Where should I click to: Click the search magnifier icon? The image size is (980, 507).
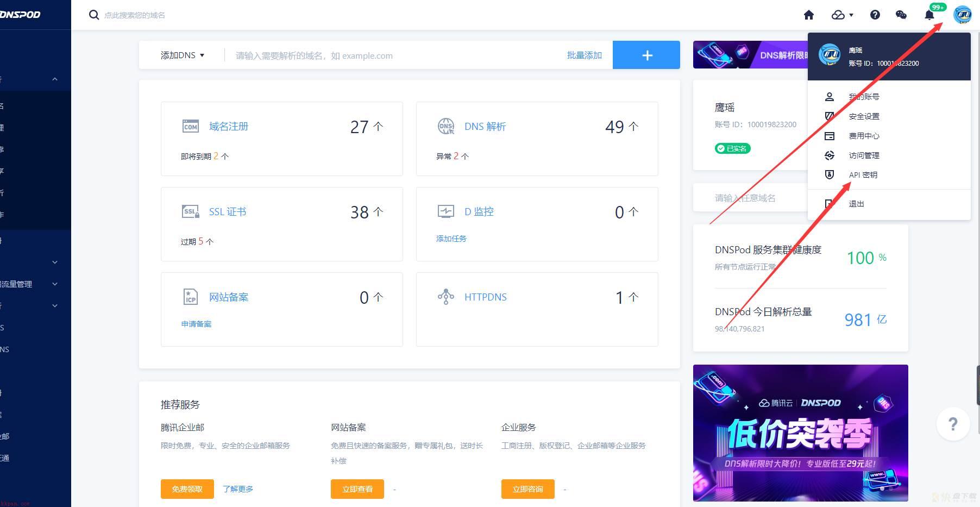coord(94,15)
